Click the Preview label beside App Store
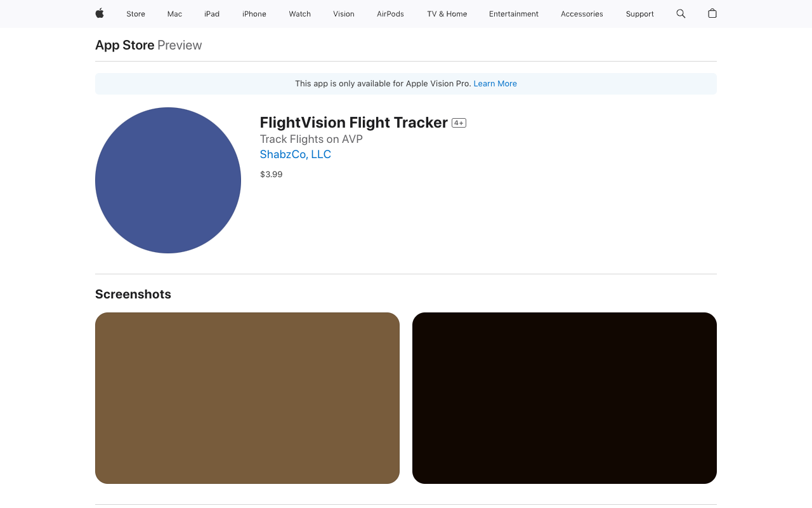812x508 pixels. (180, 45)
